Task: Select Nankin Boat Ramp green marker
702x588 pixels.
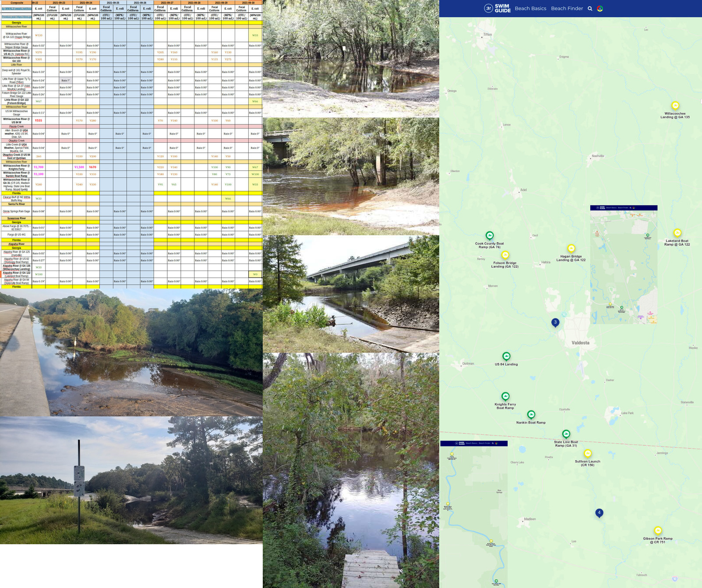Action: [x=531, y=415]
